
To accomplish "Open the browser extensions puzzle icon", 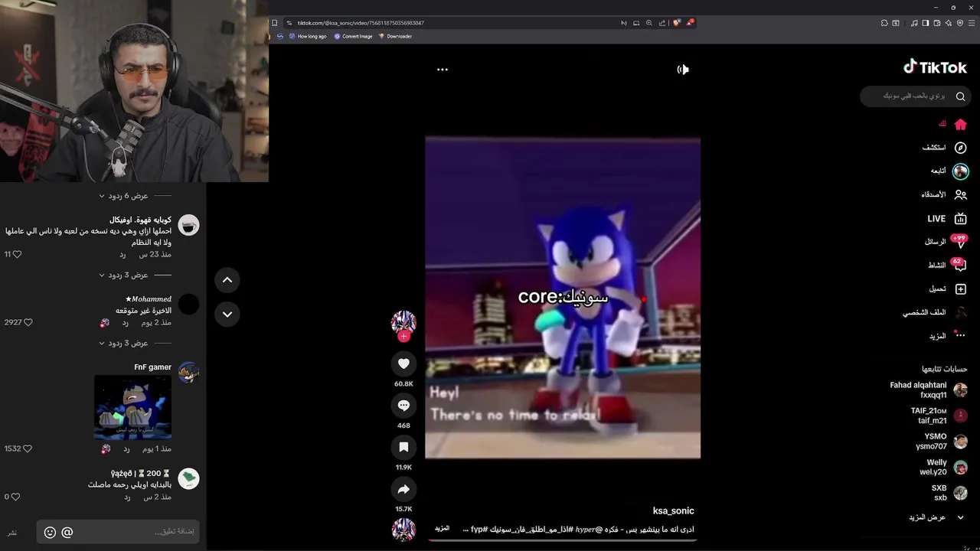I will [x=884, y=23].
